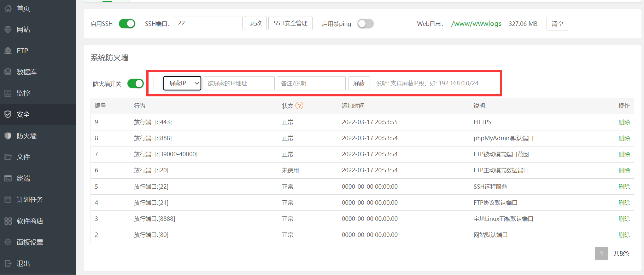644x275 pixels.
Task: Open FTP via its sidebar icon
Action: (8, 51)
